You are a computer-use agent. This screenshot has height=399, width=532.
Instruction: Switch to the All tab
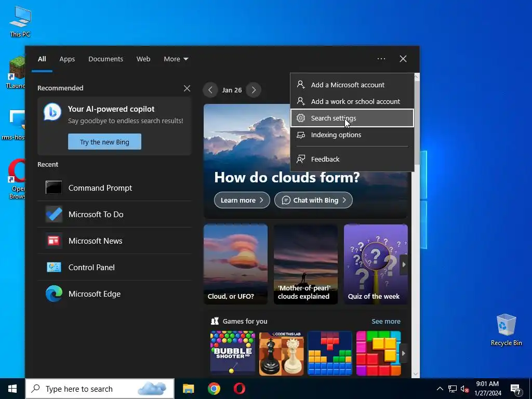(x=42, y=59)
